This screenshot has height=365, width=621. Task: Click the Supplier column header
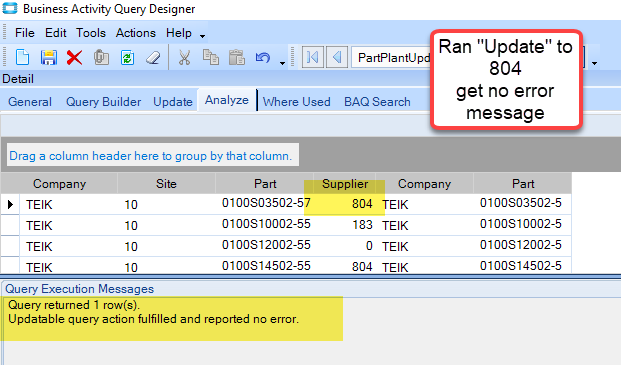coord(345,184)
